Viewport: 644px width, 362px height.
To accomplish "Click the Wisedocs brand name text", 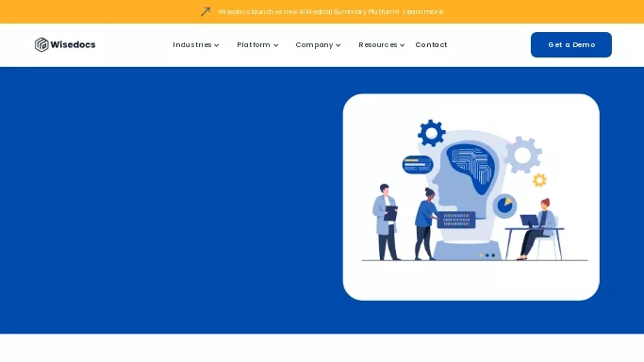I will click(74, 44).
